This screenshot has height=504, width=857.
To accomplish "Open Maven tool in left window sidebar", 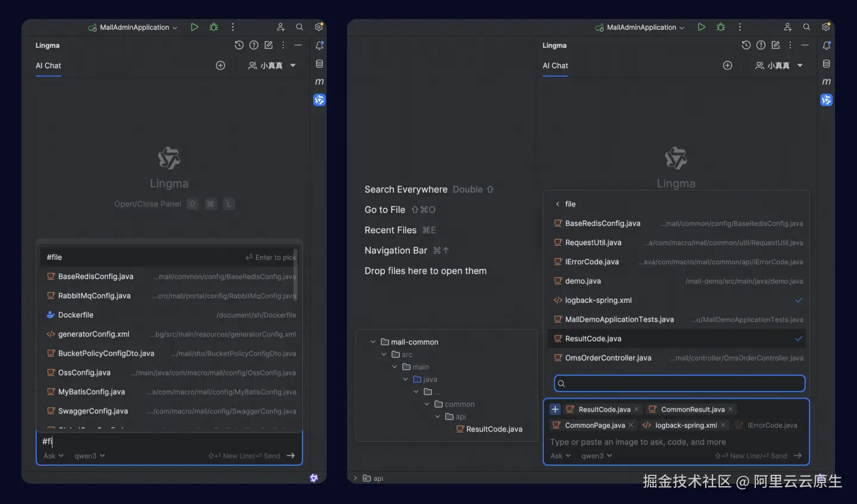I will [x=320, y=82].
